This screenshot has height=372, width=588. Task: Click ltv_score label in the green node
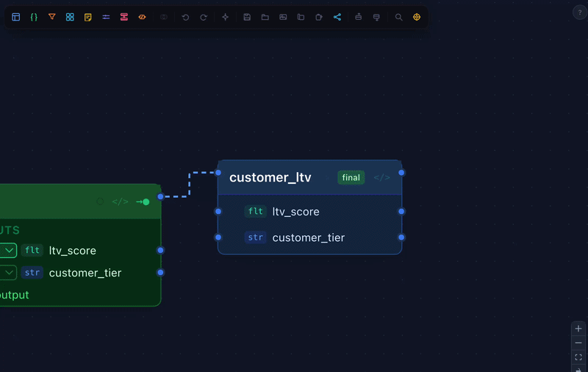72,251
